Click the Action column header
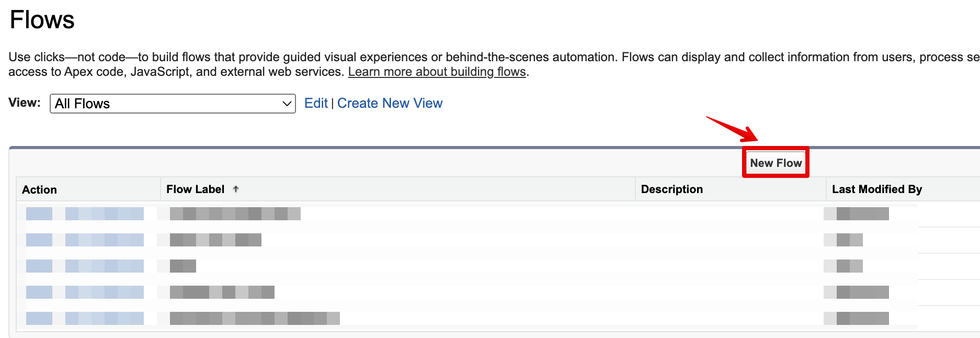 coord(39,190)
